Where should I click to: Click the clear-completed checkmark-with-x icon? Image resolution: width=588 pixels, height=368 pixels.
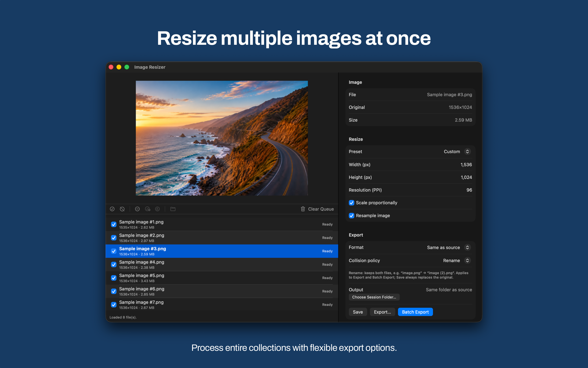[x=147, y=209]
